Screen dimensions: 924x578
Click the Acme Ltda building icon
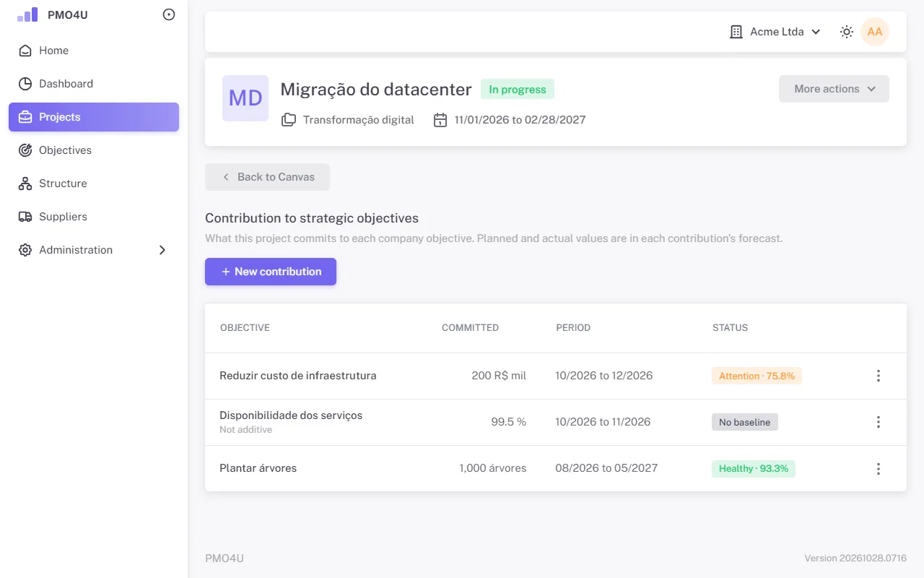click(736, 32)
